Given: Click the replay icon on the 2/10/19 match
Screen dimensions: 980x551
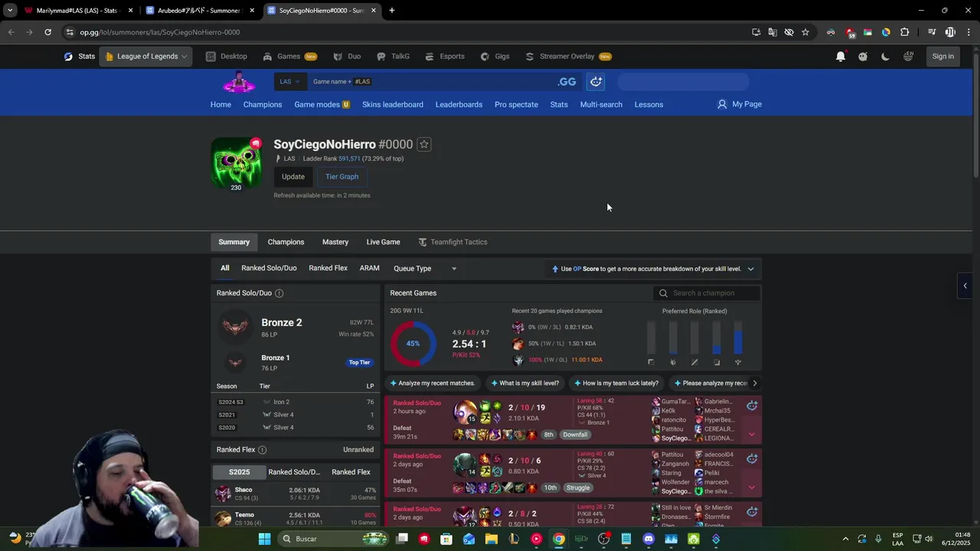Looking at the screenshot, I should [x=752, y=406].
